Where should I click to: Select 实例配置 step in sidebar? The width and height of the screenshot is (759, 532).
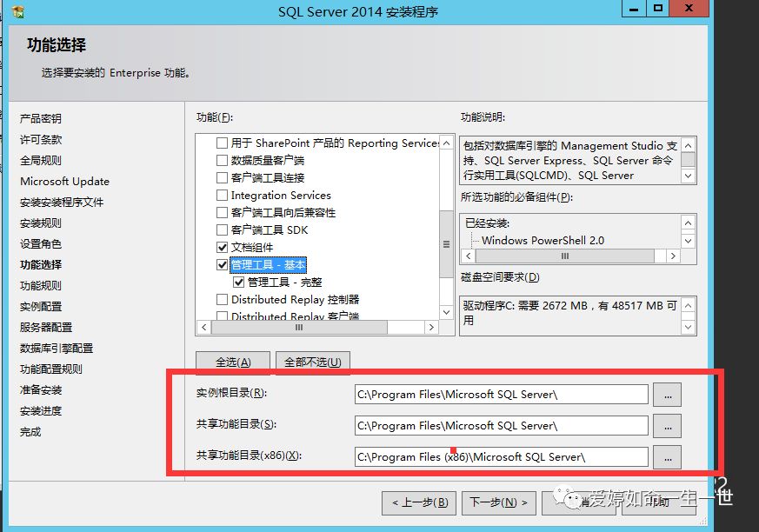coord(41,306)
